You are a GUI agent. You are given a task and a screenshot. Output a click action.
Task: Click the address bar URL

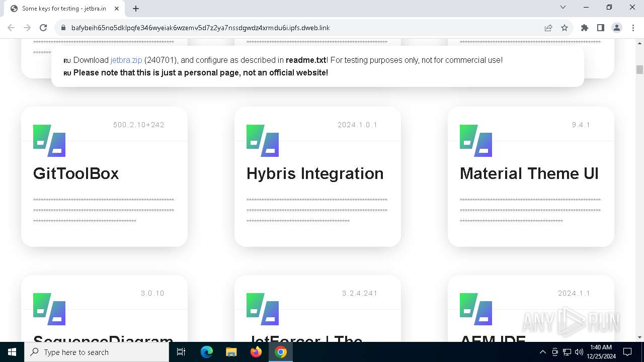[200, 28]
